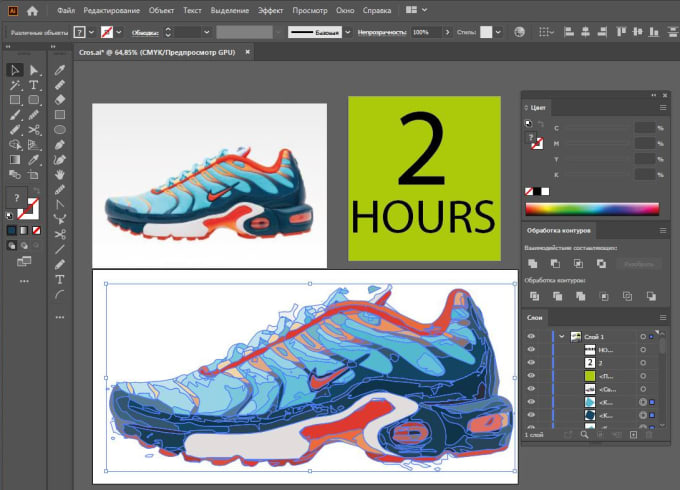The image size is (680, 490).
Task: Select the Artboard tool
Action: click(x=34, y=175)
